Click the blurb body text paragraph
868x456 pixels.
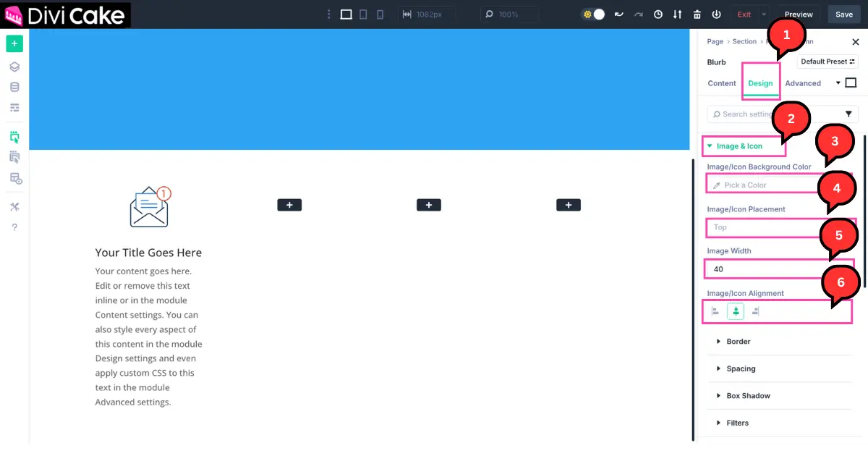(148, 337)
